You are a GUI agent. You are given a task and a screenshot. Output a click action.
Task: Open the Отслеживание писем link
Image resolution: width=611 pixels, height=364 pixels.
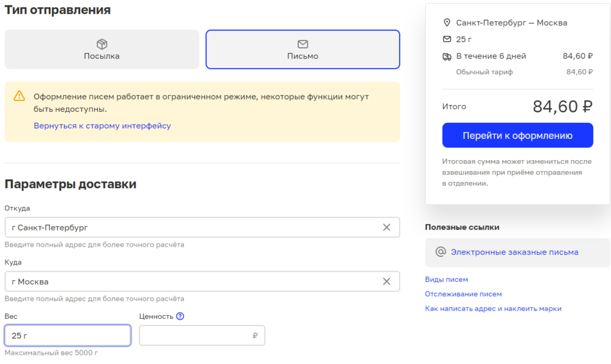coord(463,294)
